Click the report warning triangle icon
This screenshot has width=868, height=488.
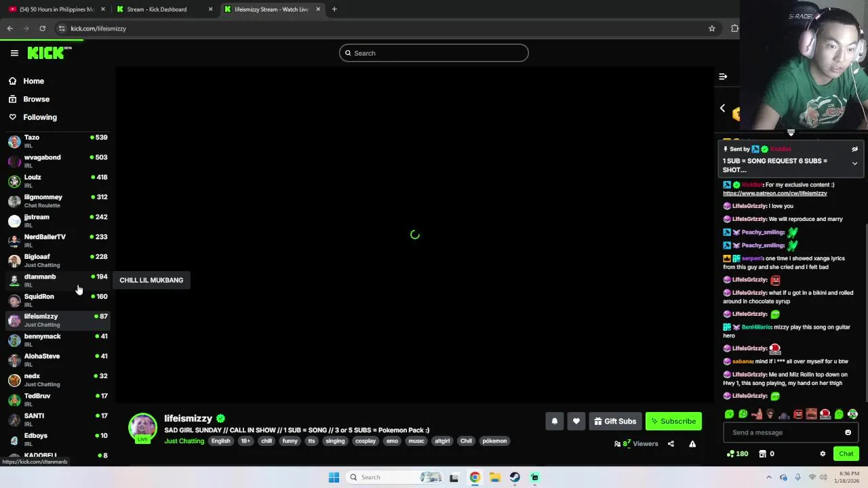[692, 444]
